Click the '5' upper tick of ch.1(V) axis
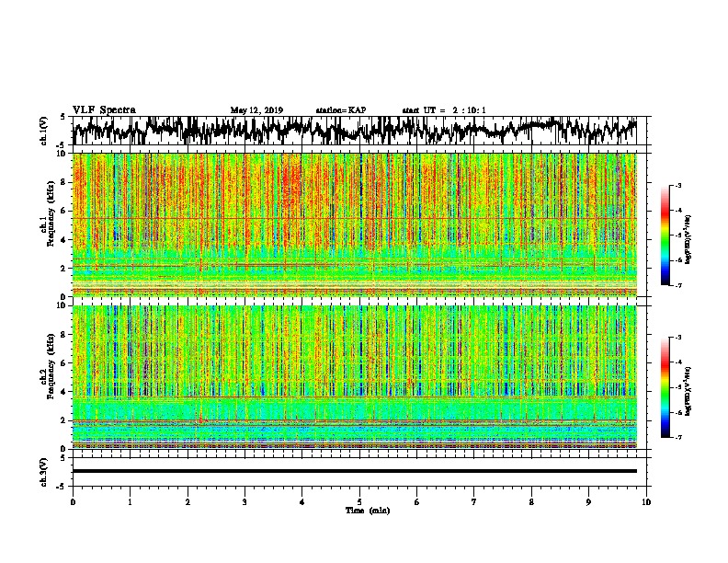The height and width of the screenshot is (563, 728). tap(63, 117)
